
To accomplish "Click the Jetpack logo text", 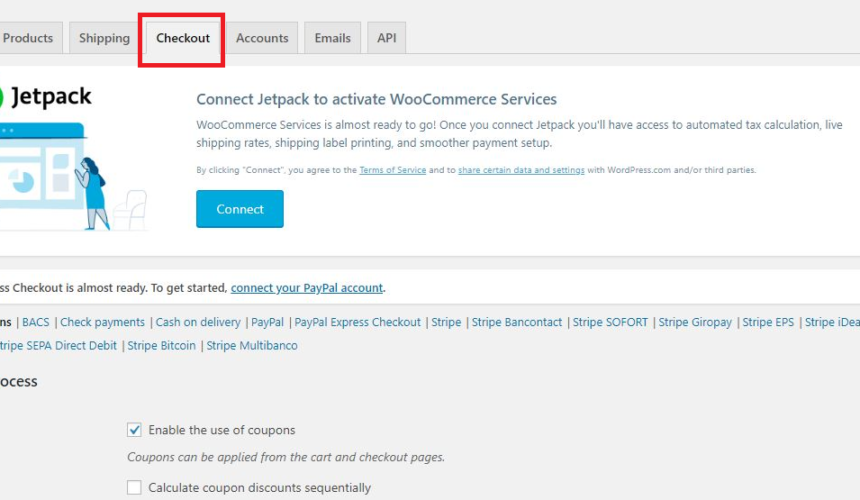I will coord(51,96).
